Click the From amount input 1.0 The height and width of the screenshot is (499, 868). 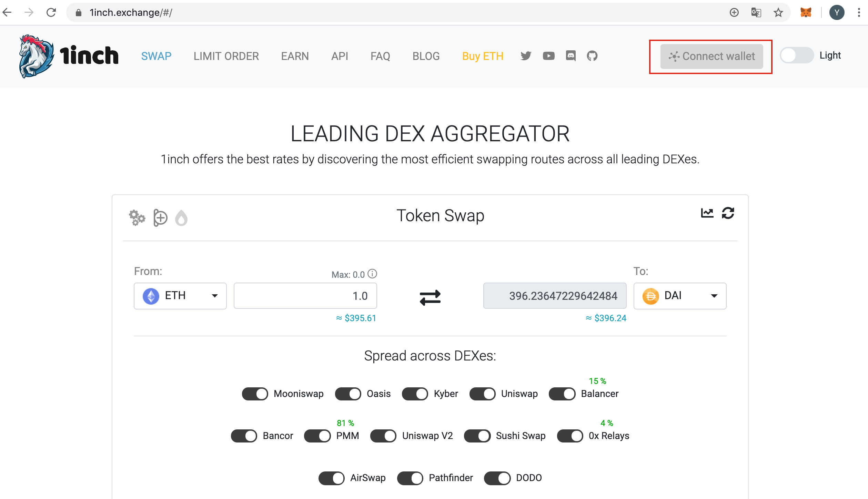point(305,296)
